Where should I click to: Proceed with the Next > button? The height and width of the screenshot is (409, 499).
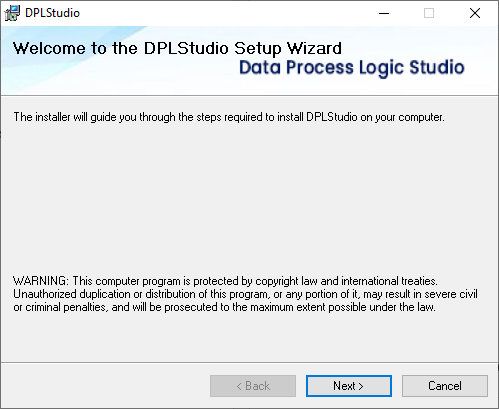(349, 386)
